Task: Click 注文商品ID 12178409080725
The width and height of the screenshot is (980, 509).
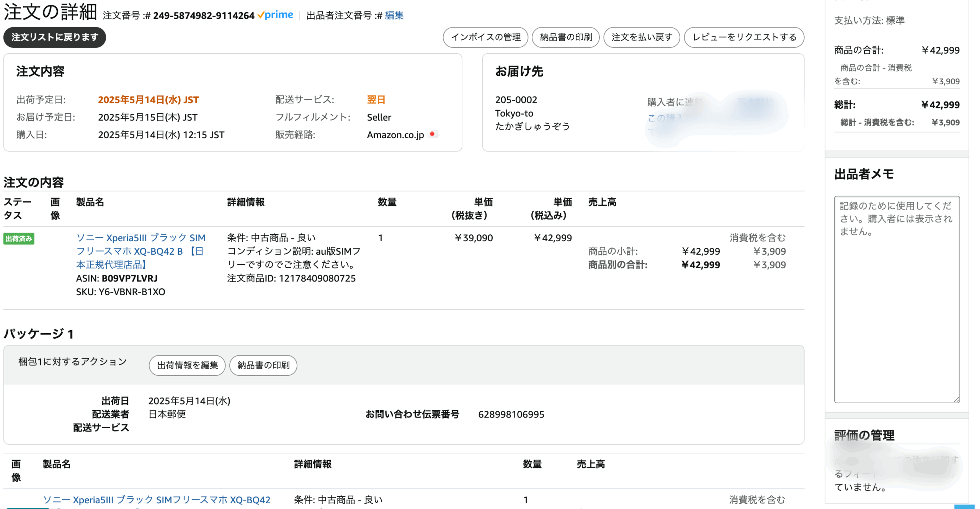Action: [x=291, y=278]
